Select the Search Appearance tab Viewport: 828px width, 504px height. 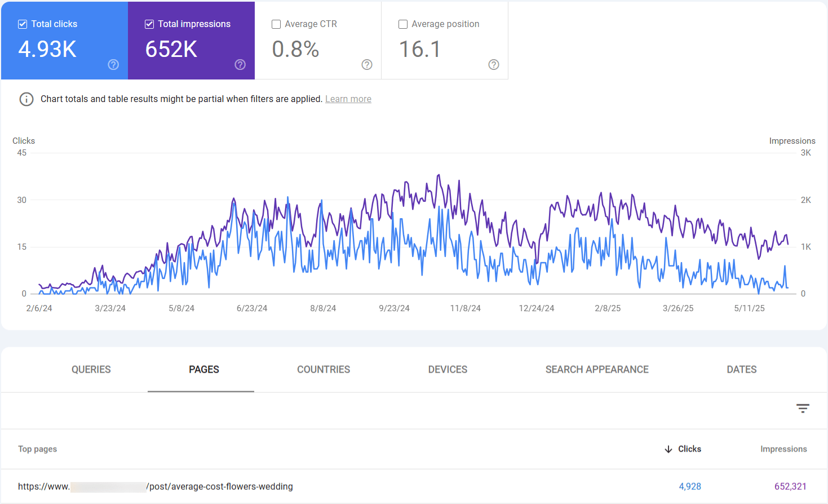[597, 370]
